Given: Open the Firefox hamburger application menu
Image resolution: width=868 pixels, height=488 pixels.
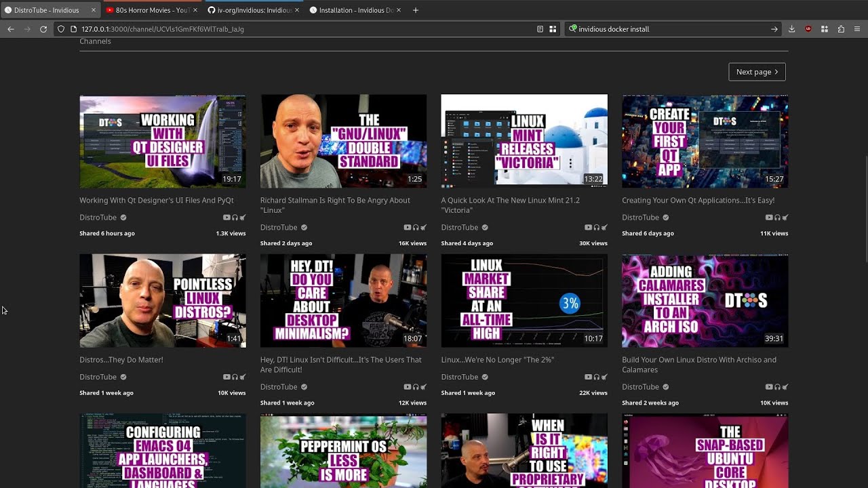Looking at the screenshot, I should [x=857, y=29].
